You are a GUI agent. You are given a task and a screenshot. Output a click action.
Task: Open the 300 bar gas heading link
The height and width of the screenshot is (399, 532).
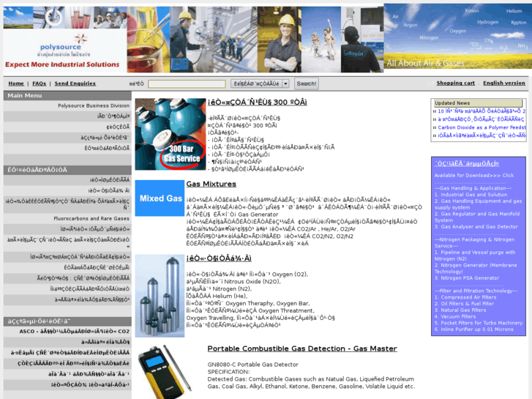[x=257, y=102]
